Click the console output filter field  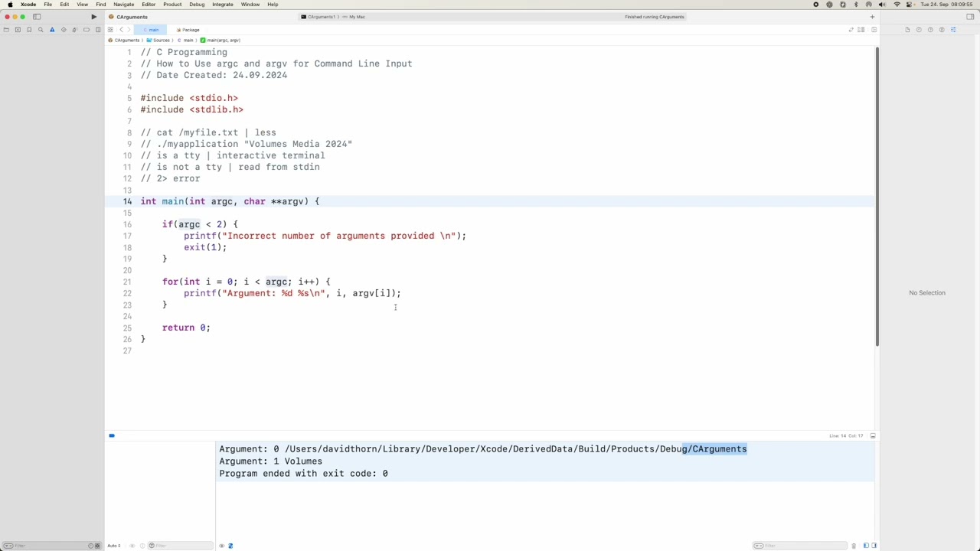[800, 546]
